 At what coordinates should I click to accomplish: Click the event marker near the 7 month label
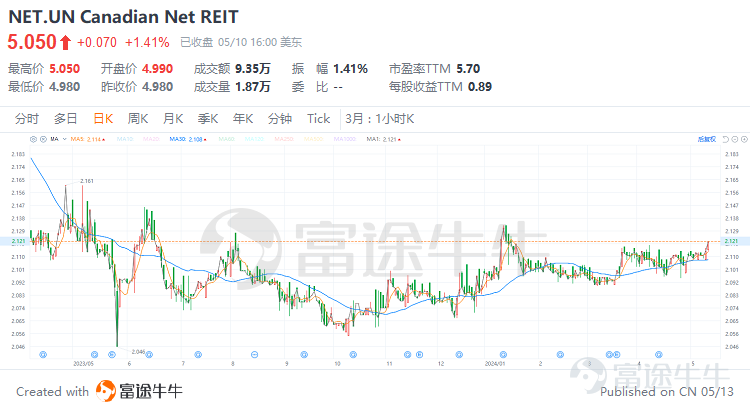pos(198,355)
